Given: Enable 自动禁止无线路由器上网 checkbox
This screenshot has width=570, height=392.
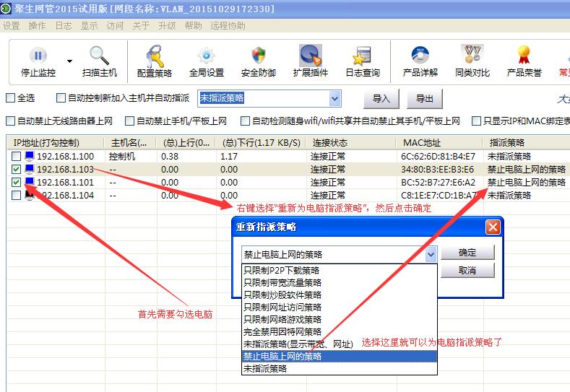Looking at the screenshot, I should tap(11, 121).
